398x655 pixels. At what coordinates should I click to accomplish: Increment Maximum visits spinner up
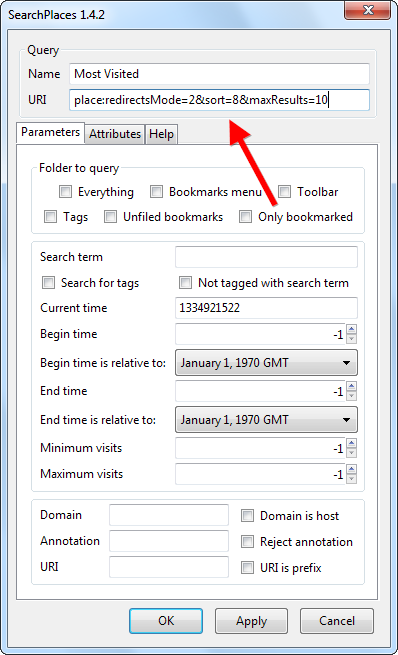pyautogui.click(x=352, y=469)
